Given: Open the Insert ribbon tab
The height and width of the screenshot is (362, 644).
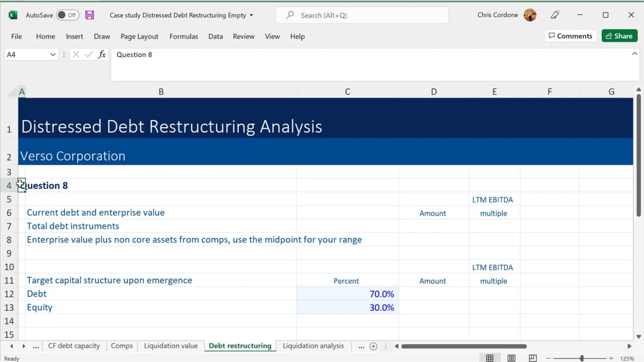Looking at the screenshot, I should click(x=75, y=36).
